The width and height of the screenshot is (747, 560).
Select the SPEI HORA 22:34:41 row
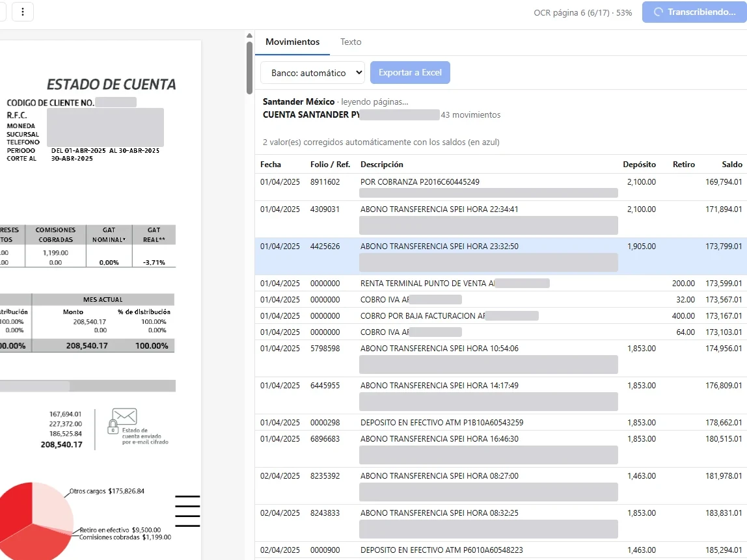[x=500, y=220]
